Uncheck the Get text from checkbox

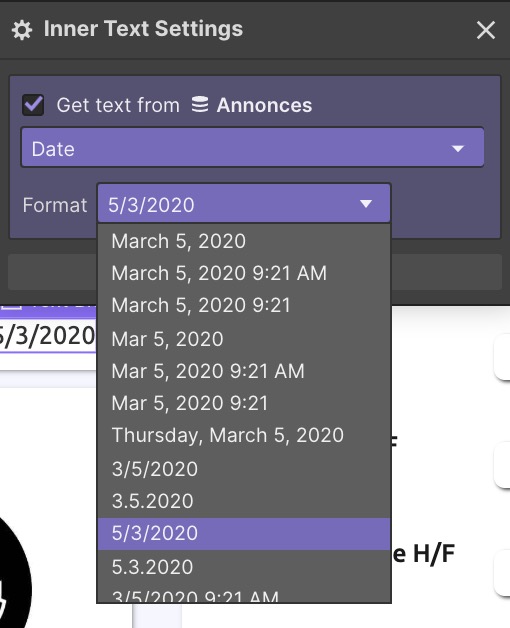pyautogui.click(x=33, y=105)
